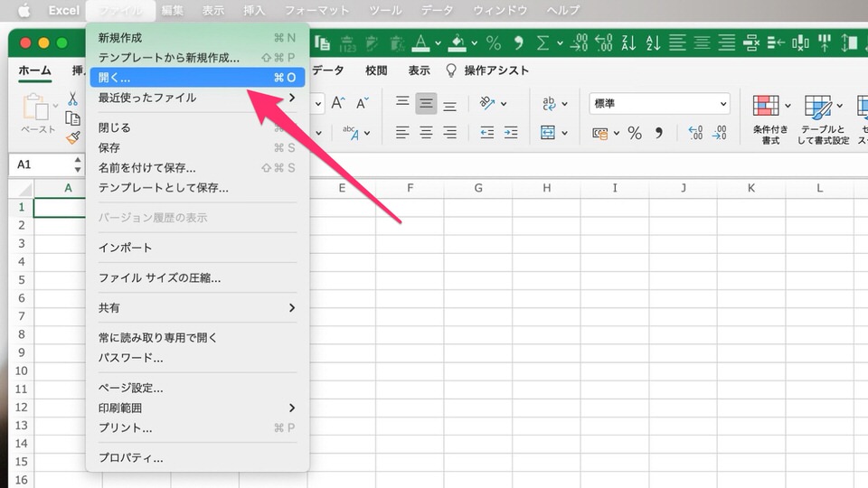This screenshot has height=488, width=868.
Task: Open the ヘルプ menu in menu bar
Action: [562, 10]
